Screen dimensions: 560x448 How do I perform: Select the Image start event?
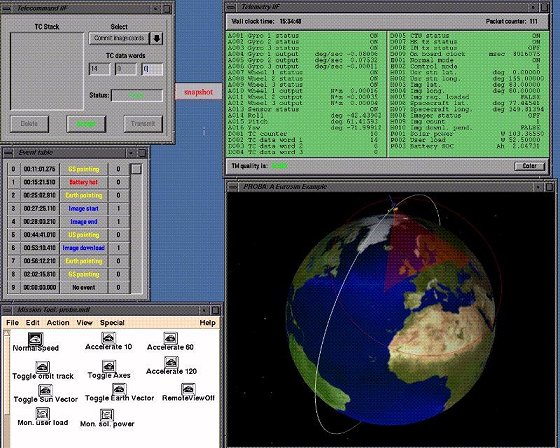[84, 209]
